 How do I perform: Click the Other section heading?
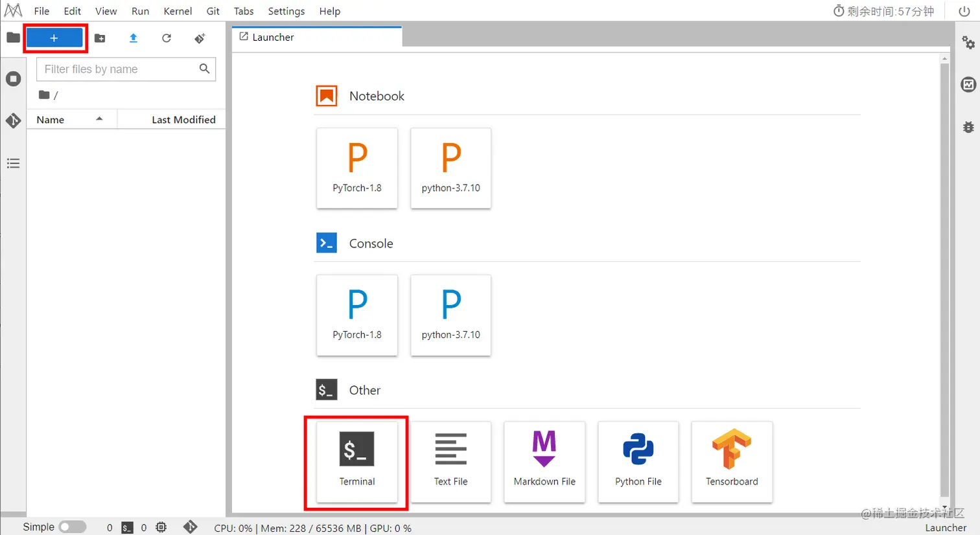365,390
